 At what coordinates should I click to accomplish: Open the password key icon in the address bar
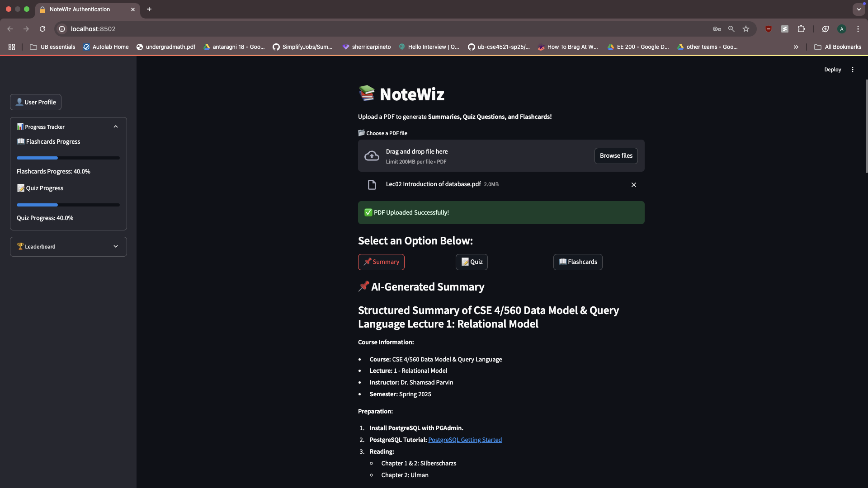click(717, 29)
